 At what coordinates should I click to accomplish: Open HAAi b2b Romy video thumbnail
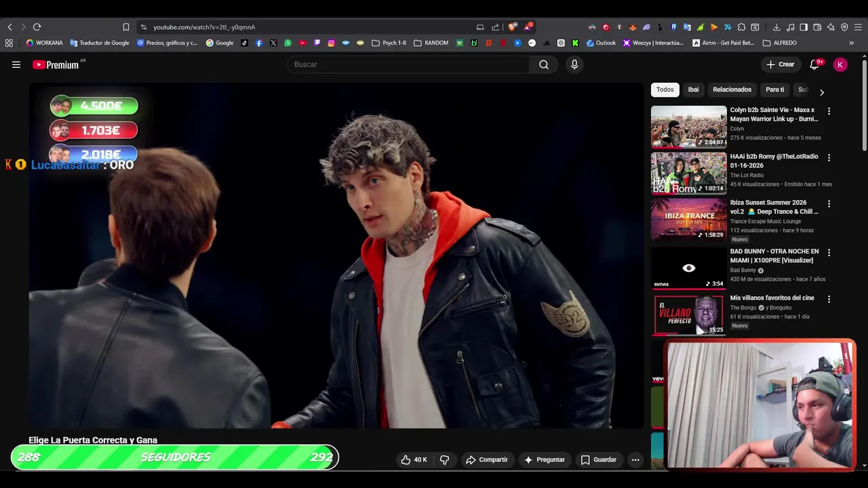688,173
